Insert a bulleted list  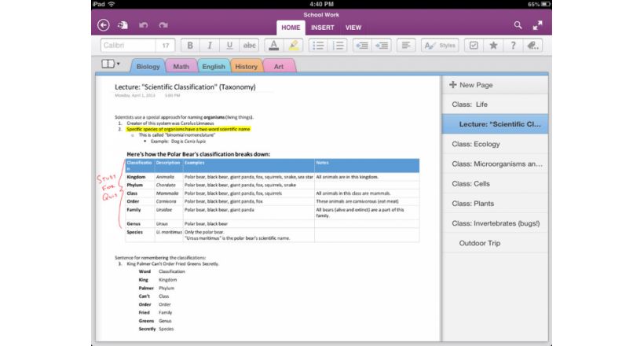318,46
